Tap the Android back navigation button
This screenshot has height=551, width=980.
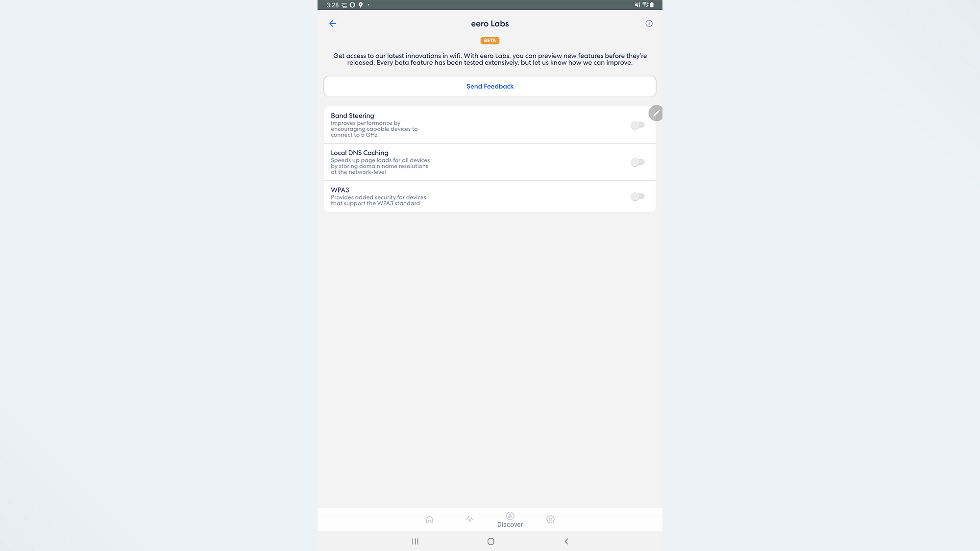pyautogui.click(x=566, y=541)
